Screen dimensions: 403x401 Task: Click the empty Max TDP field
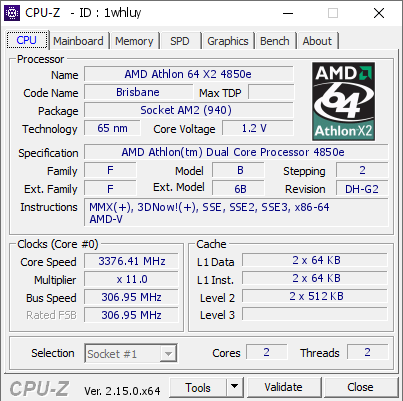tap(271, 92)
